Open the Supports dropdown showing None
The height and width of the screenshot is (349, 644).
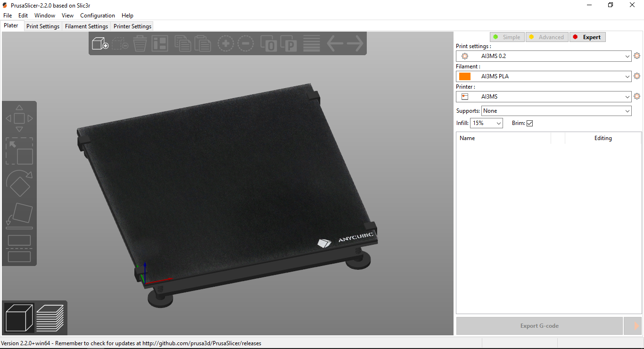556,111
